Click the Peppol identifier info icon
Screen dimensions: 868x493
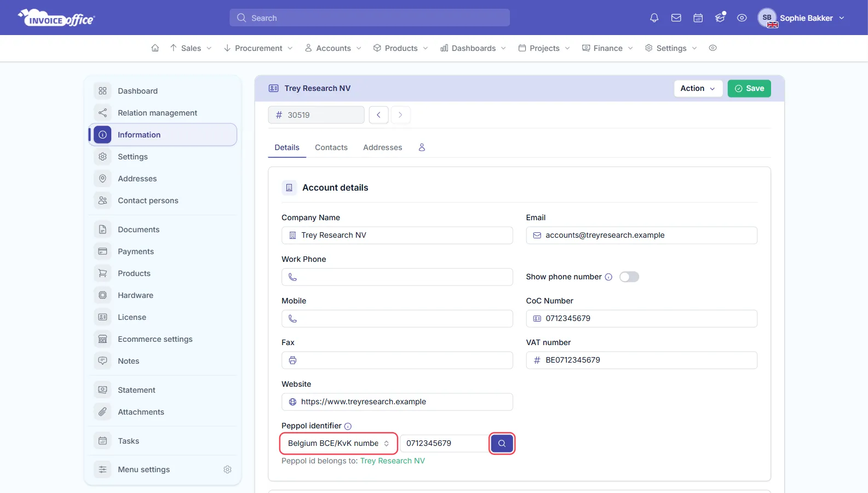(348, 426)
